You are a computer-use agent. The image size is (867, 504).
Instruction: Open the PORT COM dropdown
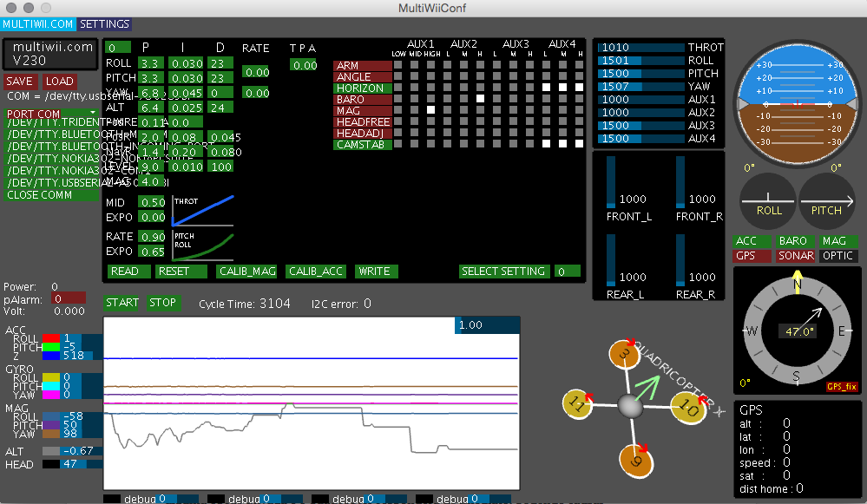[x=52, y=113]
